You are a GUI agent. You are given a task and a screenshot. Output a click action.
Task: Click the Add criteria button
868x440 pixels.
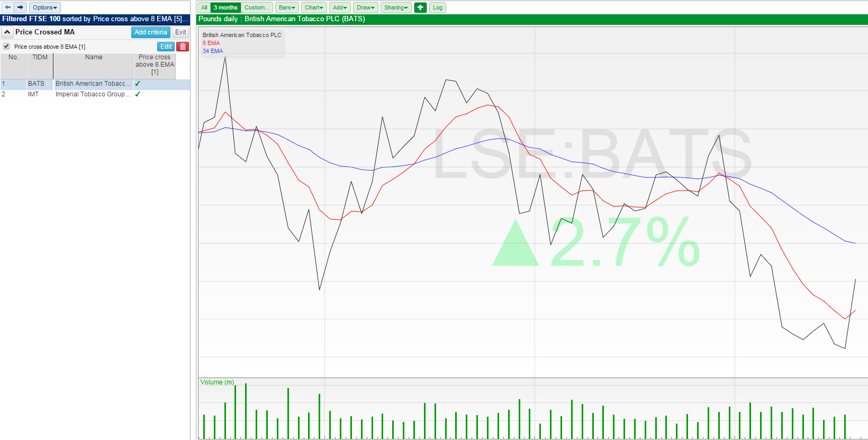pyautogui.click(x=150, y=32)
